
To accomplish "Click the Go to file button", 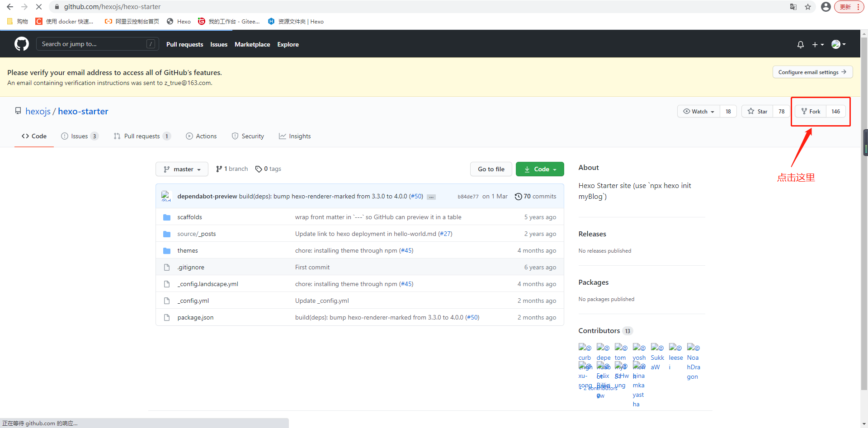I will coord(491,169).
